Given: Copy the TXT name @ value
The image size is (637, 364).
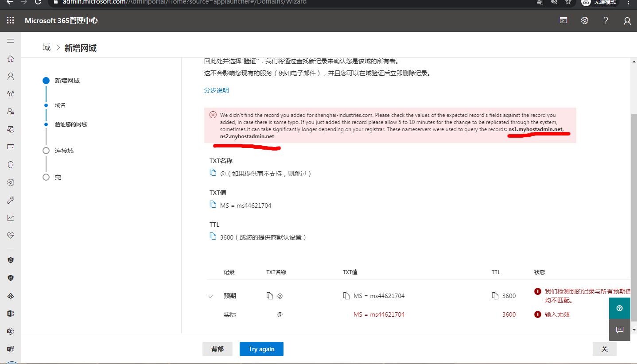Looking at the screenshot, I should click(213, 173).
